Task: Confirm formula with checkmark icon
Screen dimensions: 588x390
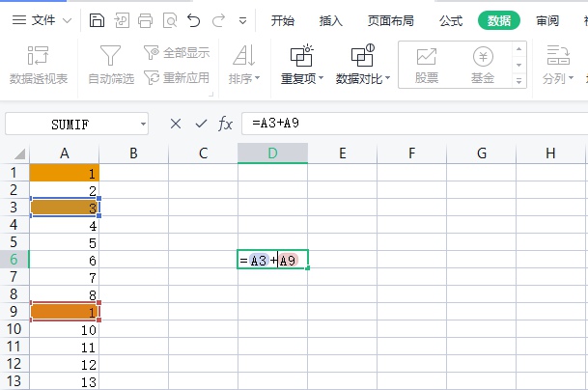Action: coord(201,124)
